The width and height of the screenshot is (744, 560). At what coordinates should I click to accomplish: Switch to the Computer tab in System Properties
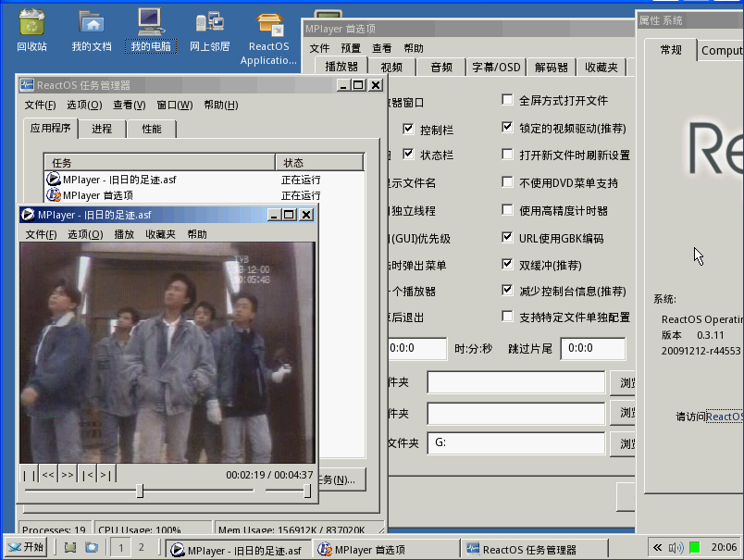click(x=721, y=50)
